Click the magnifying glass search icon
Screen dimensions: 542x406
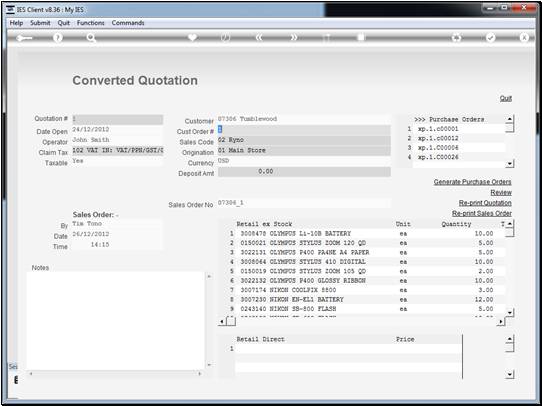(x=91, y=38)
